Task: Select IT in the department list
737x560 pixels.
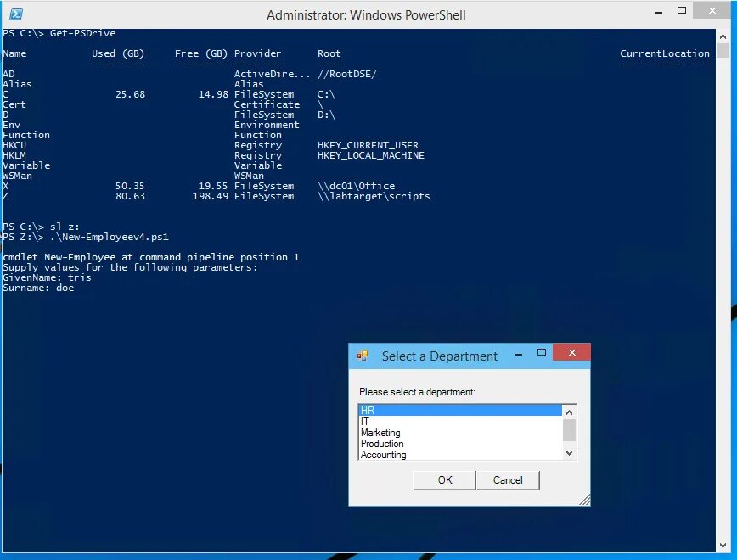Action: click(x=460, y=422)
